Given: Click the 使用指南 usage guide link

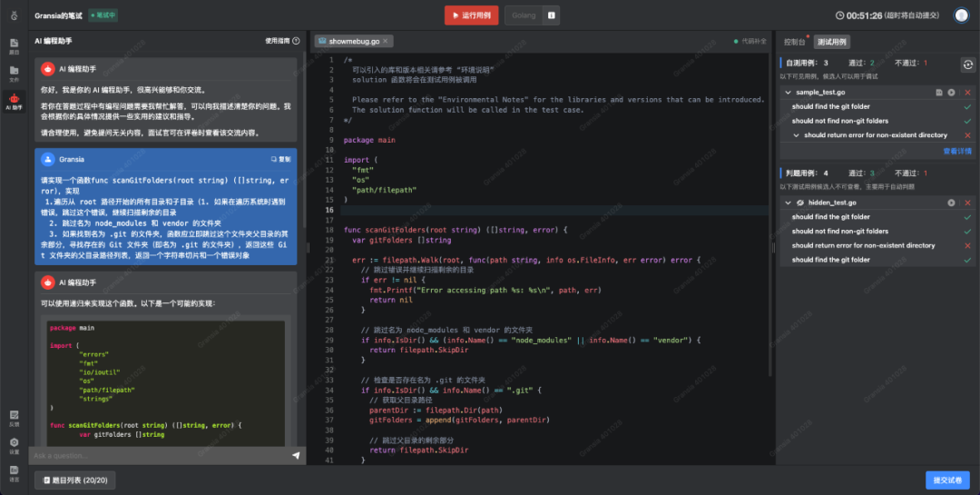Looking at the screenshot, I should [x=278, y=41].
